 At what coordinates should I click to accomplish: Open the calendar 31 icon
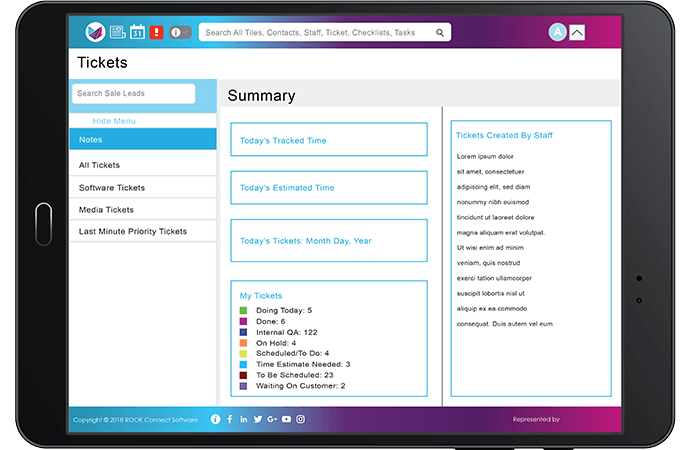pyautogui.click(x=137, y=32)
